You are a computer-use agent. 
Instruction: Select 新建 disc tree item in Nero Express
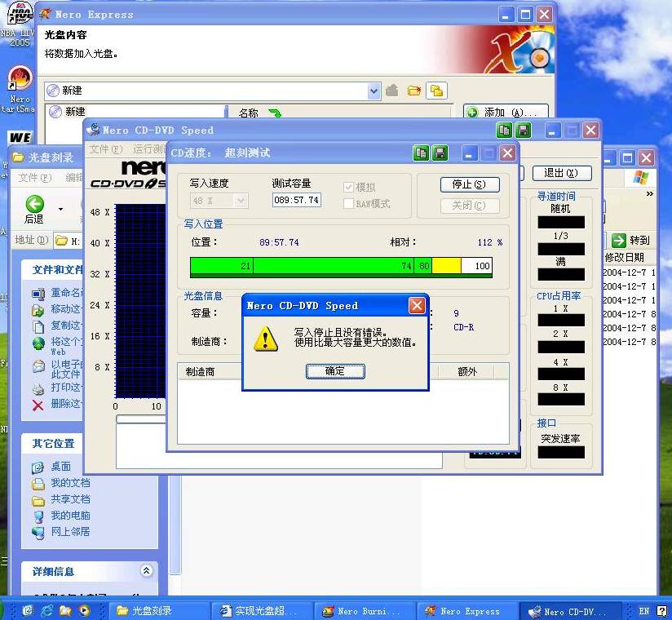(68, 112)
